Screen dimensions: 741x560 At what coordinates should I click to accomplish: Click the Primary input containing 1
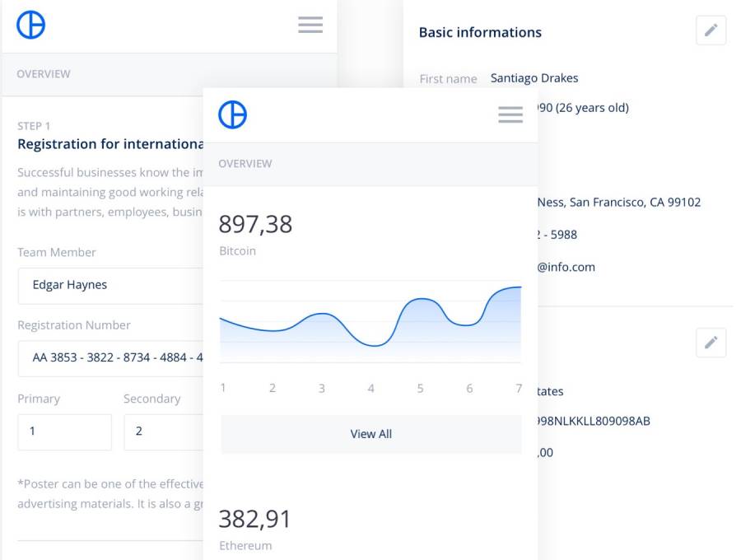point(64,432)
